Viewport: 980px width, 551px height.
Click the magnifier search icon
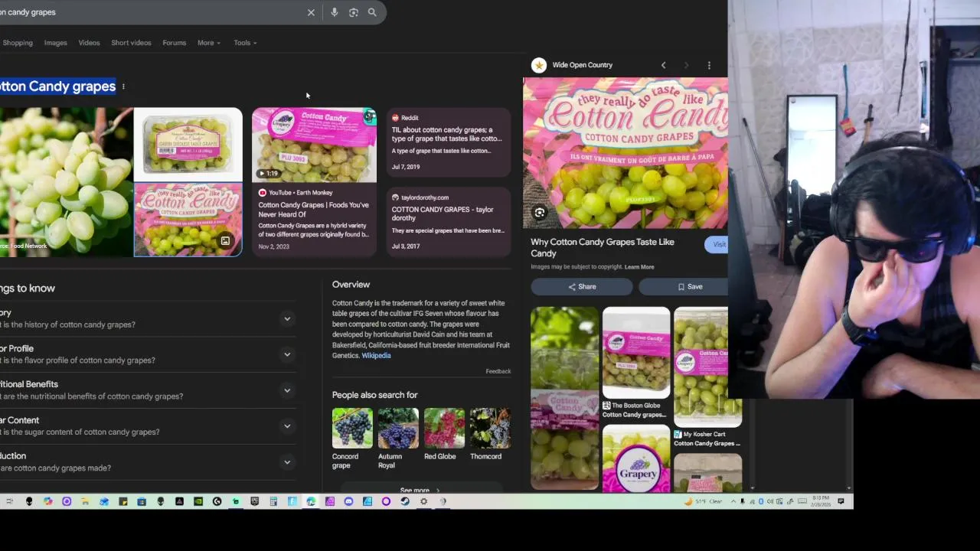click(372, 12)
